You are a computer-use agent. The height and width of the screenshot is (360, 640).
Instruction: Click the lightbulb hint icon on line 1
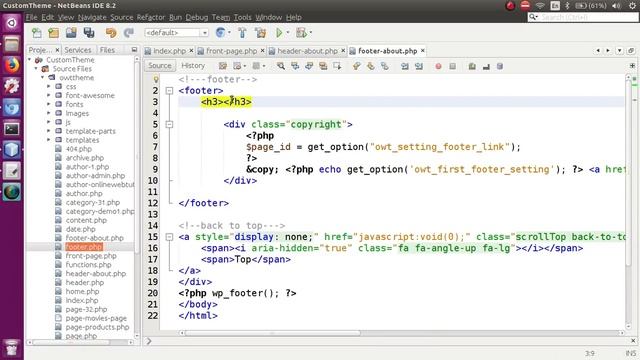tap(156, 79)
